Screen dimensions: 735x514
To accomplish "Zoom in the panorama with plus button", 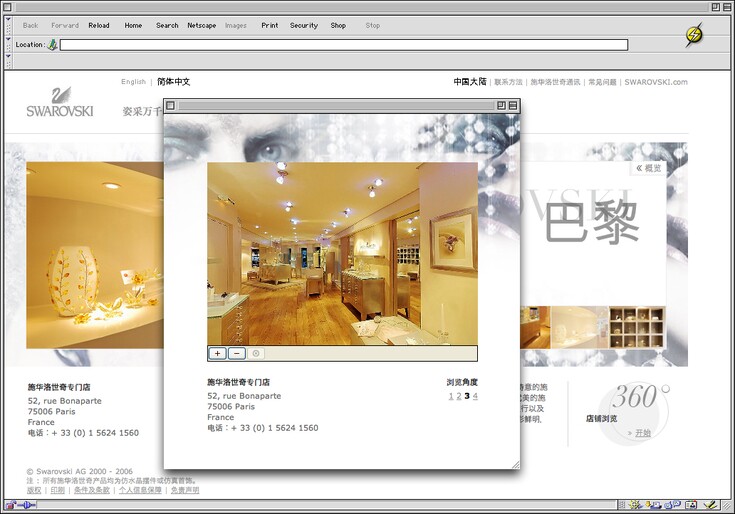I will coord(218,353).
